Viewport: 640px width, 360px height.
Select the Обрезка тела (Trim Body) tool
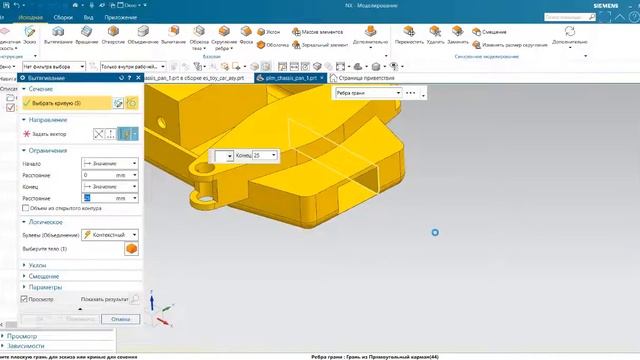click(199, 38)
